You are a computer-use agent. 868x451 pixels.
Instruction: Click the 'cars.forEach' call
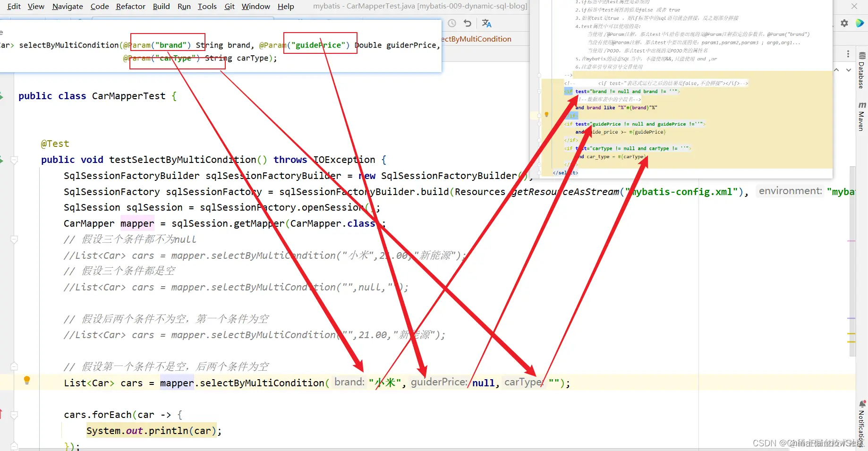pos(98,415)
